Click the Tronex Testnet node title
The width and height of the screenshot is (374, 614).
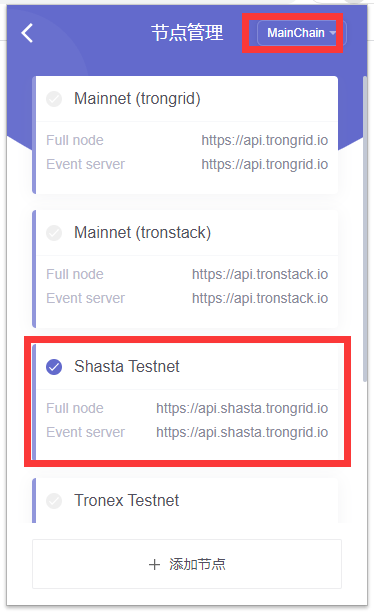point(127,500)
